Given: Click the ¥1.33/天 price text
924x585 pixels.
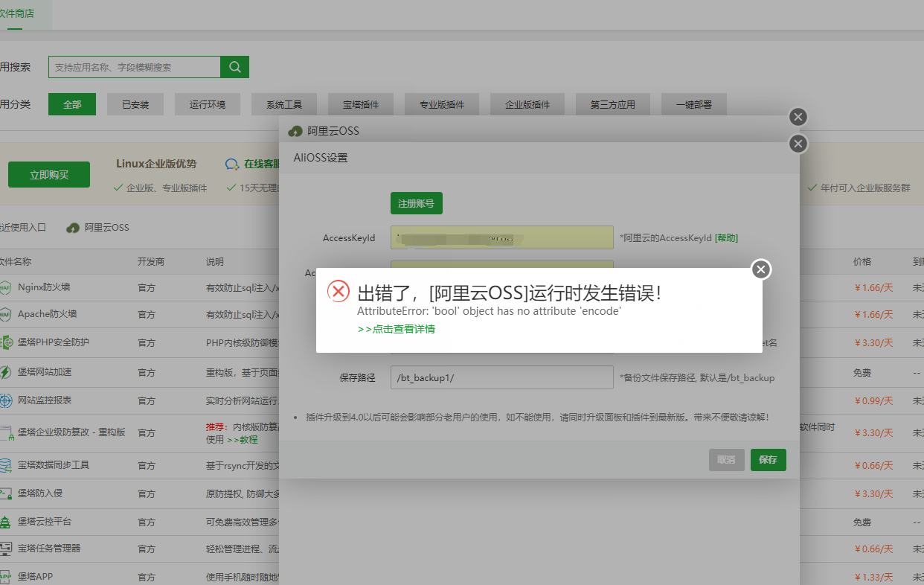Looking at the screenshot, I should 873,577.
